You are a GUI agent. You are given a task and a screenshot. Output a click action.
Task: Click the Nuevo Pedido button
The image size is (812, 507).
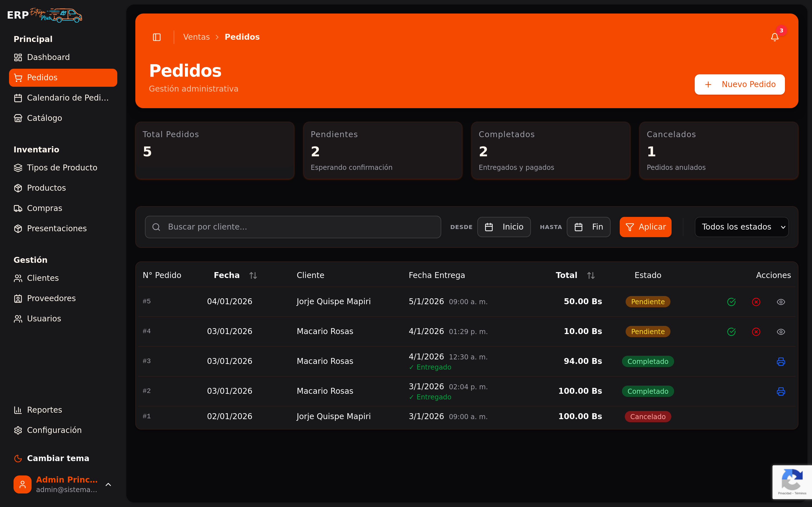coord(740,84)
